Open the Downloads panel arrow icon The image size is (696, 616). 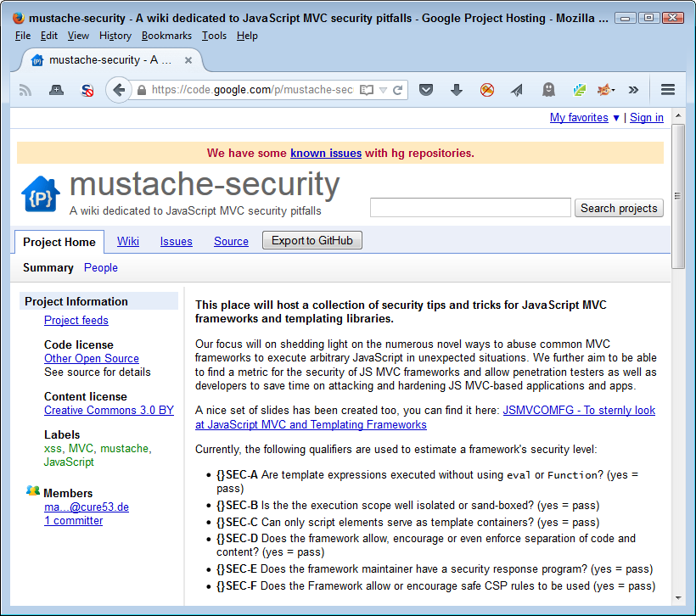[458, 89]
